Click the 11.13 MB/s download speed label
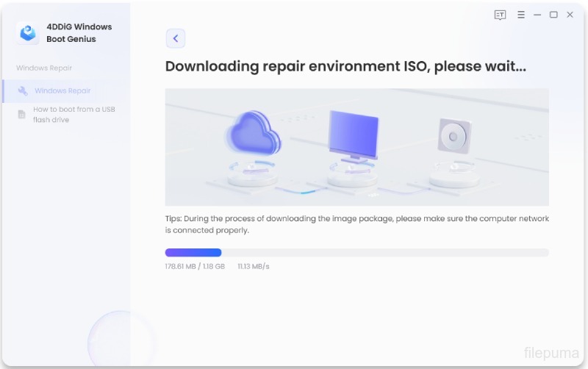588x369 pixels. [254, 266]
